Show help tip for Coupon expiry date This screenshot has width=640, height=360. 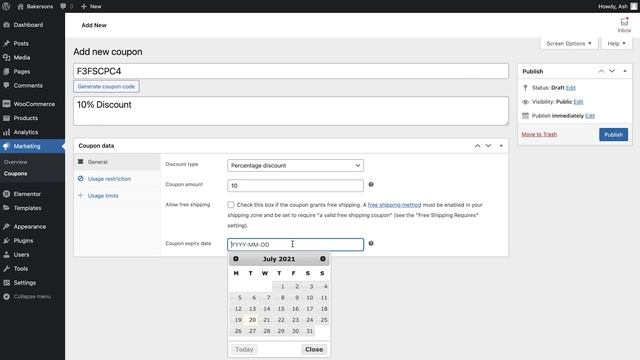pos(371,243)
